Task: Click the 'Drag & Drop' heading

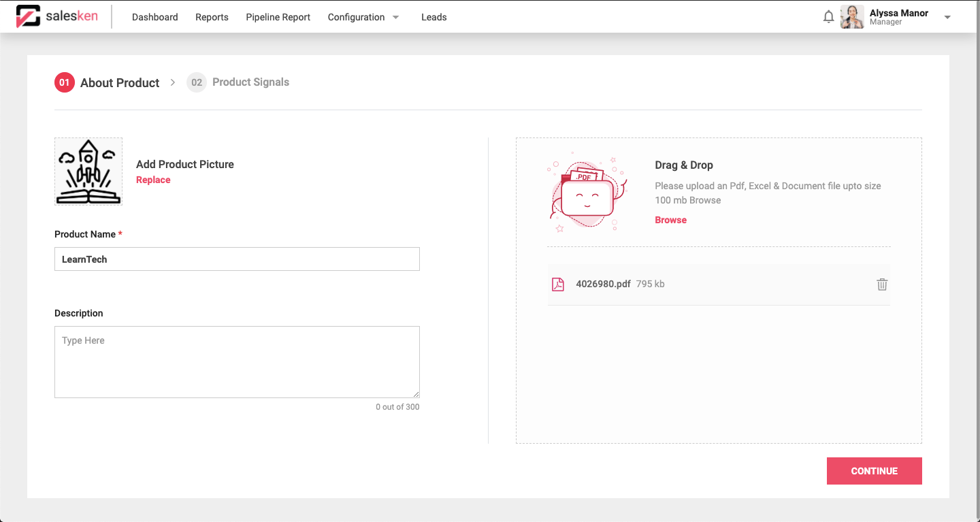Action: point(684,165)
